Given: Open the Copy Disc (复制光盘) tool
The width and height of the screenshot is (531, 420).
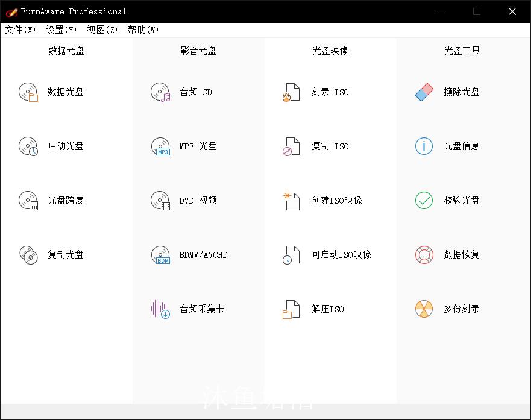Looking at the screenshot, I should tap(54, 254).
